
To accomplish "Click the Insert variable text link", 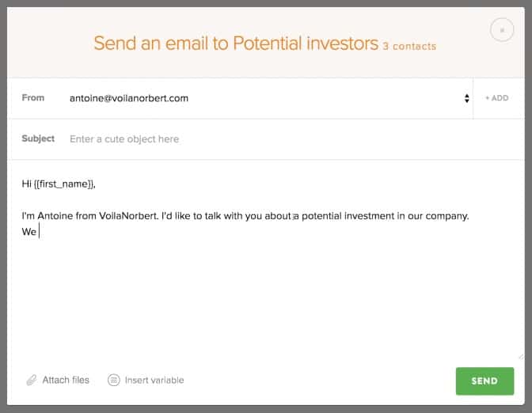I will pos(154,381).
